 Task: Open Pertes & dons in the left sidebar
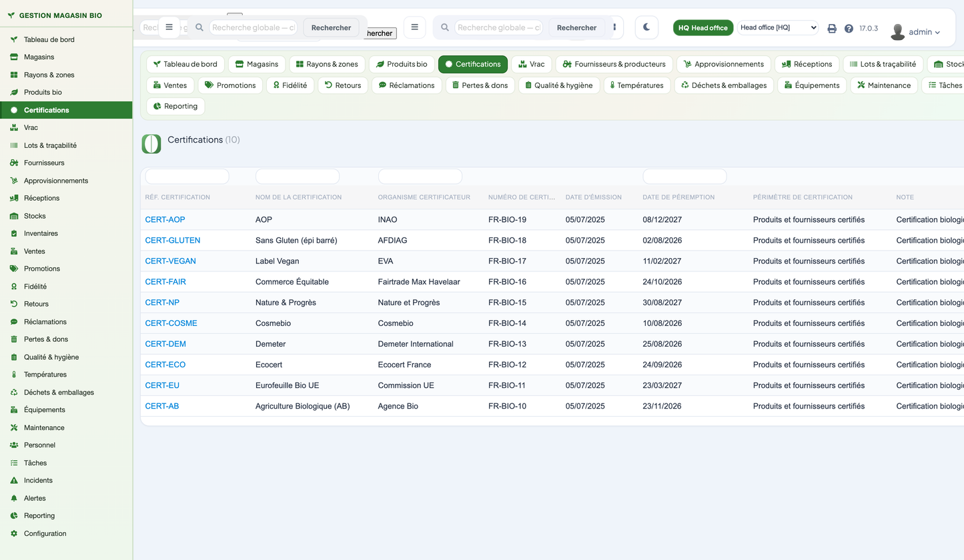click(x=66, y=339)
